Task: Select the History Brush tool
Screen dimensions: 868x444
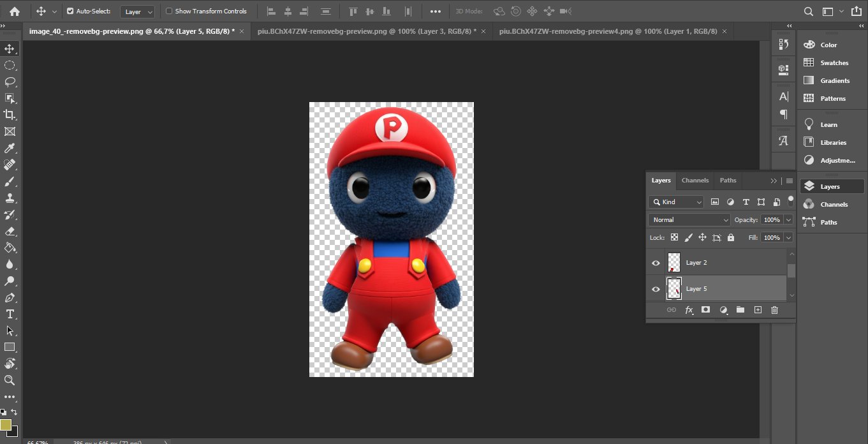Action: point(10,214)
